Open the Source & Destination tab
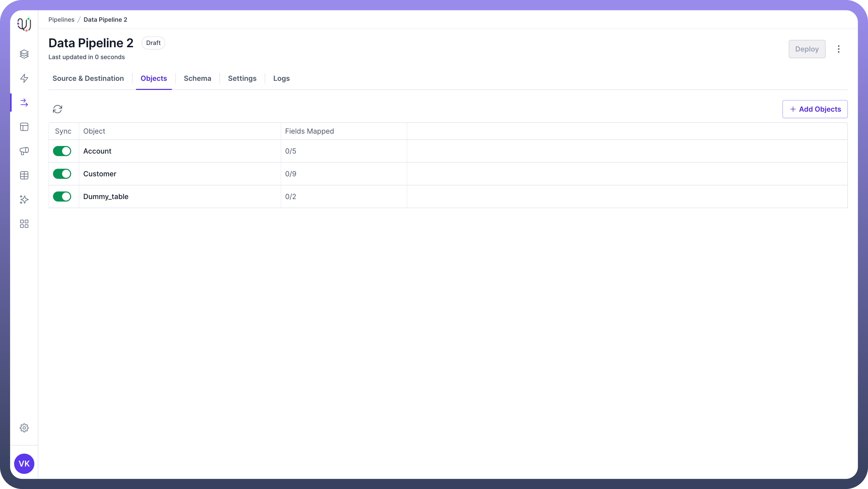 [88, 78]
